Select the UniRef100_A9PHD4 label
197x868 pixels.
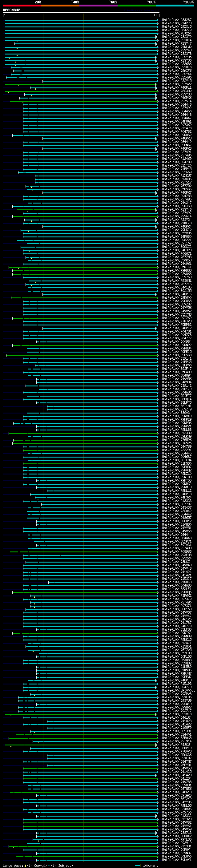point(177,349)
